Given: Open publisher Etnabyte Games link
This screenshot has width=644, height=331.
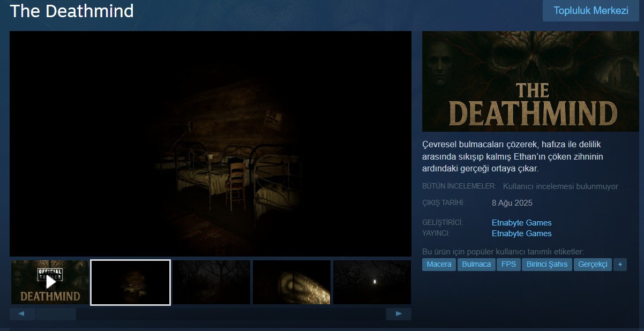Looking at the screenshot, I should 521,234.
